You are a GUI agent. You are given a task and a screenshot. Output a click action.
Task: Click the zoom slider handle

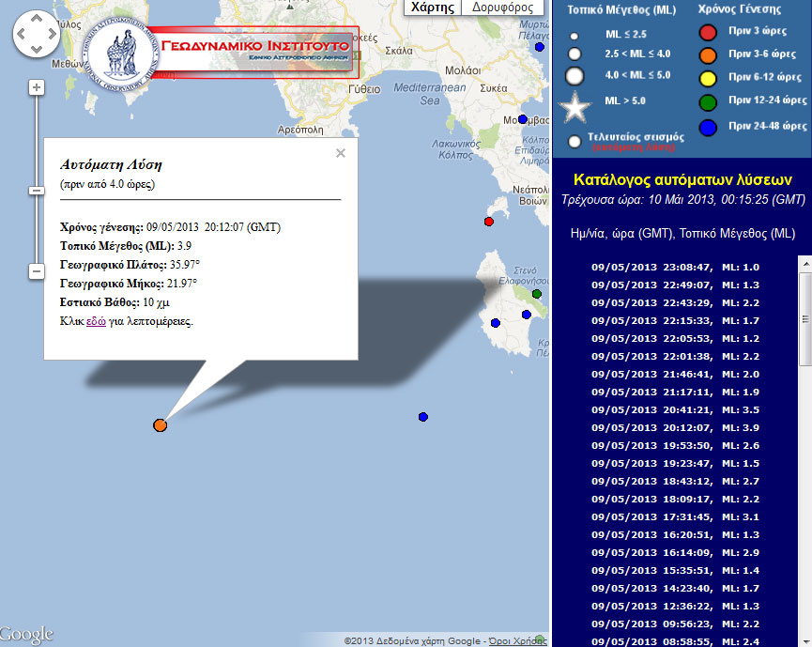(x=37, y=191)
